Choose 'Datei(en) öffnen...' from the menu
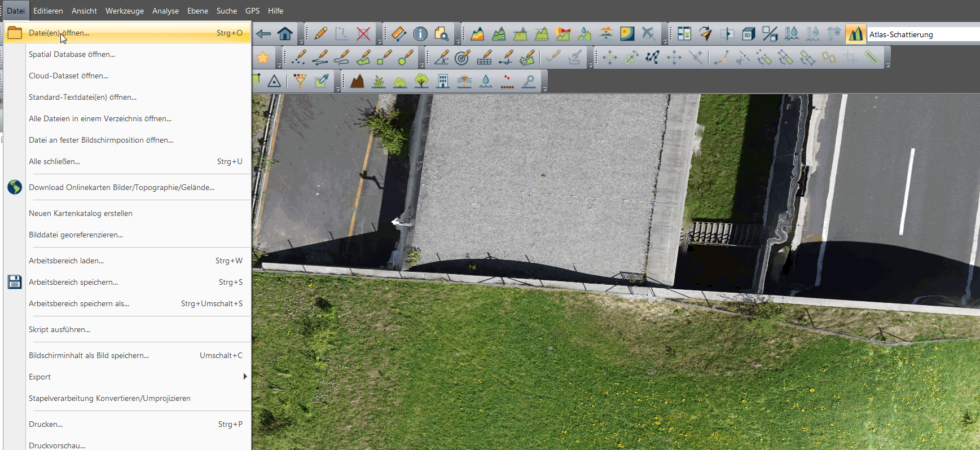This screenshot has height=450, width=980. point(128,33)
